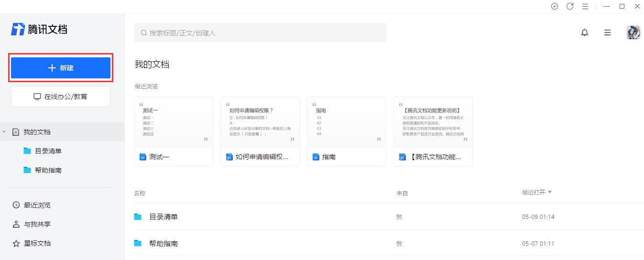Open 如何申请编辑权限 document preview
This screenshot has height=260, width=644.
click(260, 131)
